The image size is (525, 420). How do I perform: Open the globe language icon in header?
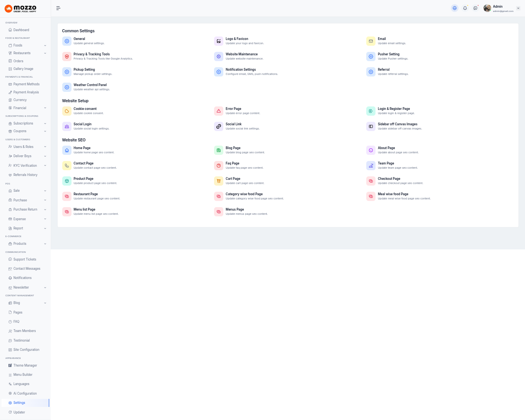pyautogui.click(x=455, y=8)
